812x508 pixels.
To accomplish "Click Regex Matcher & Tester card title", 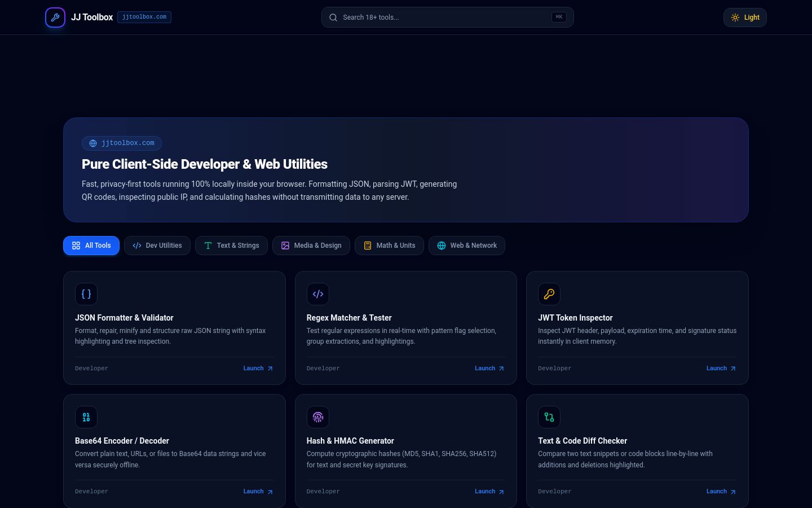I will click(x=349, y=318).
